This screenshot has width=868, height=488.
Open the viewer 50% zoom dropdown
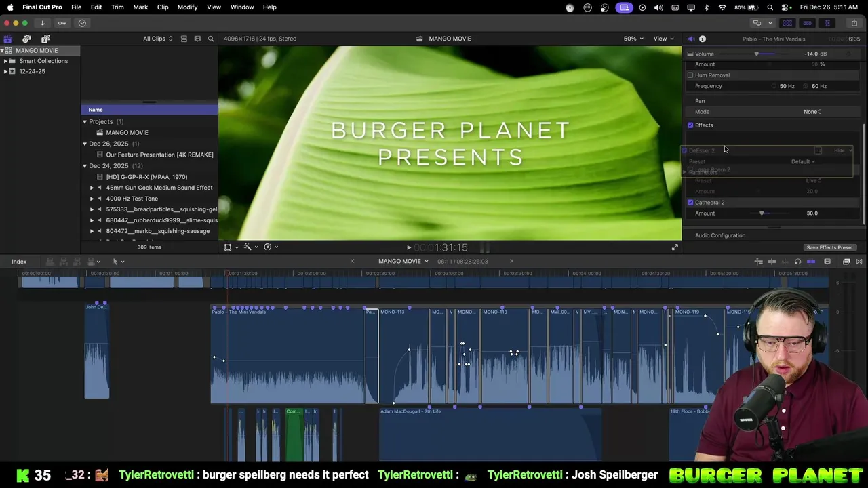(633, 39)
